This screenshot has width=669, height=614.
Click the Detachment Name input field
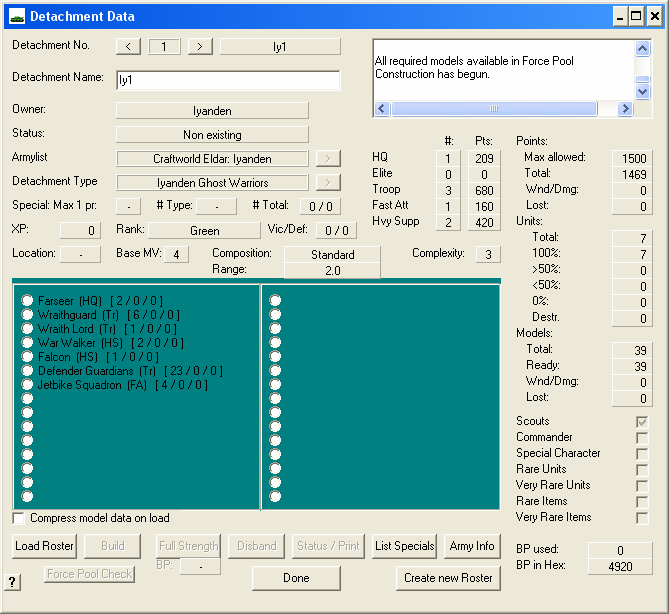pyautogui.click(x=228, y=80)
